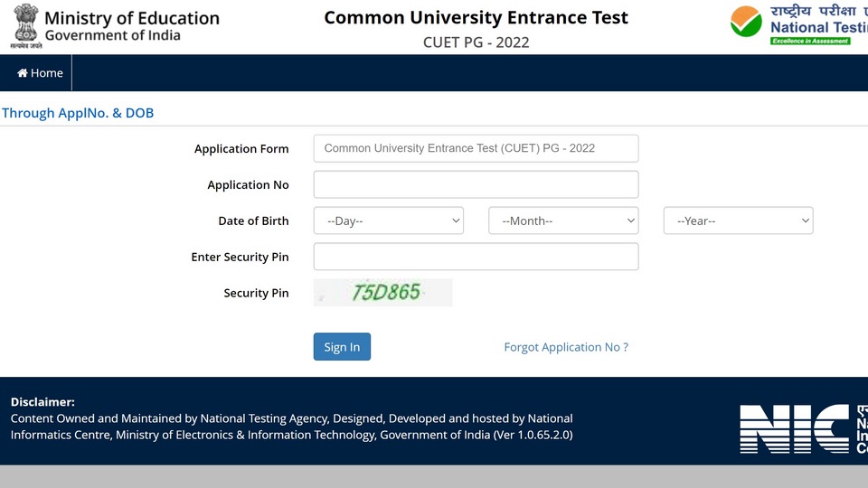Image resolution: width=868 pixels, height=488 pixels.
Task: Click the Application No input field
Action: click(476, 184)
